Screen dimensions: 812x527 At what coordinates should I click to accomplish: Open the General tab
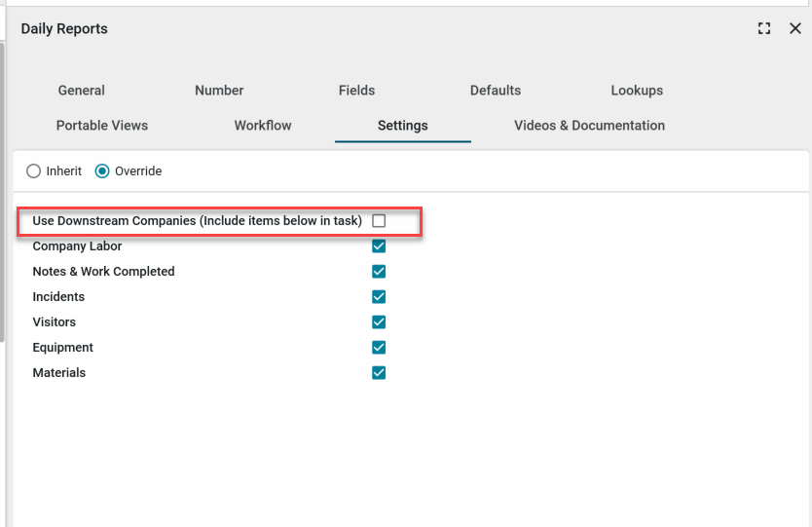tap(81, 91)
